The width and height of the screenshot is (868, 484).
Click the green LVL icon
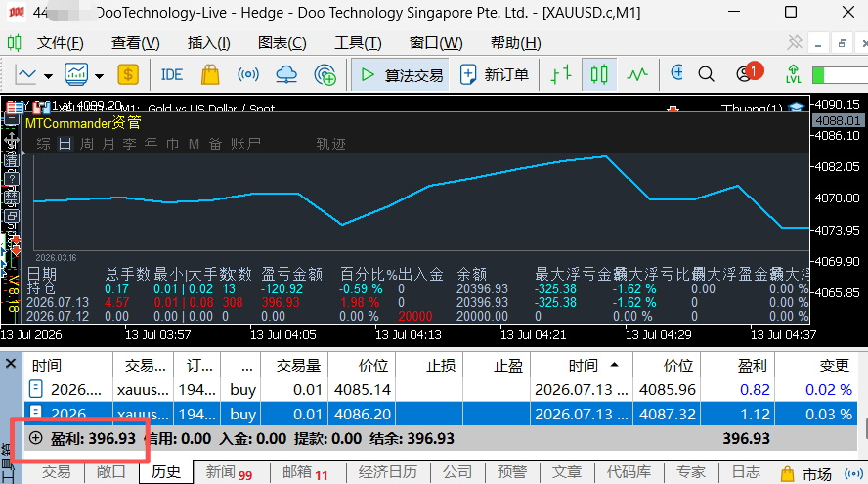pyautogui.click(x=794, y=74)
